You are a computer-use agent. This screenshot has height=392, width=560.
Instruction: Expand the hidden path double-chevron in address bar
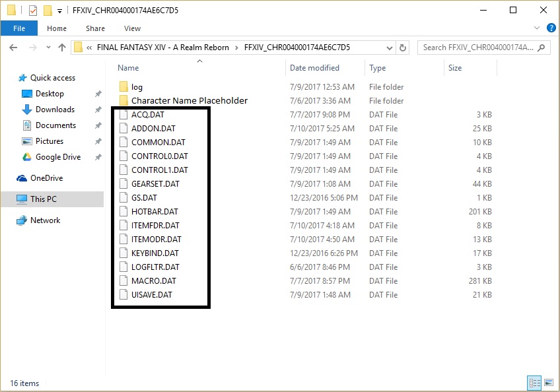coord(89,48)
